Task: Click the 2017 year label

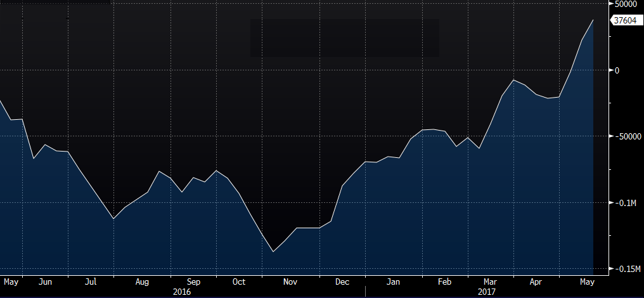Action: pos(487,292)
